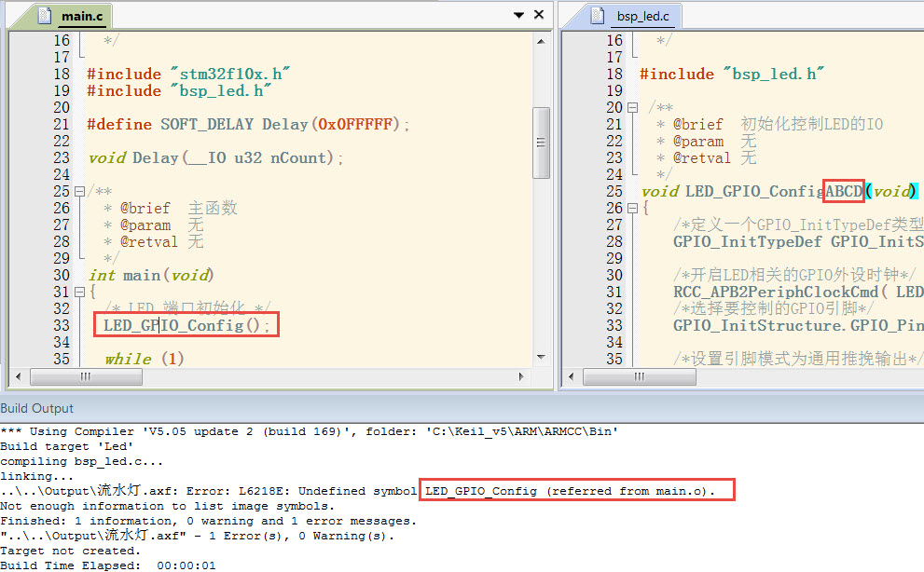Viewport: 924px width, 572px height.
Task: Click the bsp_led.c horizontal scrollbar thumb
Action: click(640, 376)
